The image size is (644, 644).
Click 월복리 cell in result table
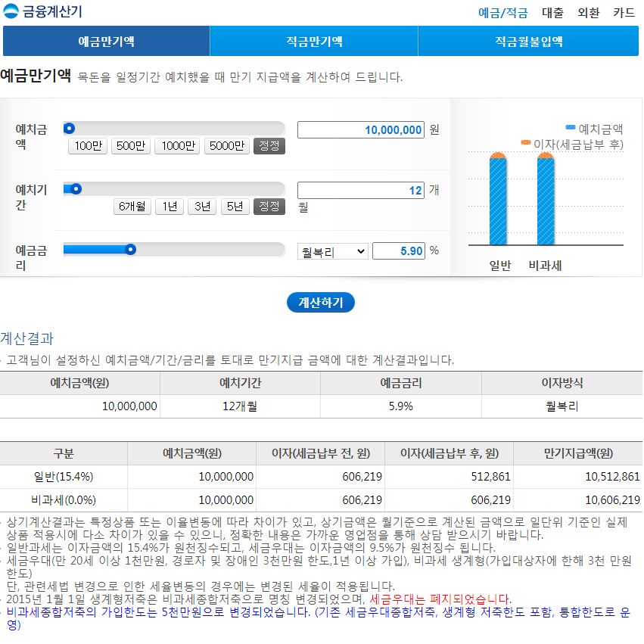click(x=562, y=406)
